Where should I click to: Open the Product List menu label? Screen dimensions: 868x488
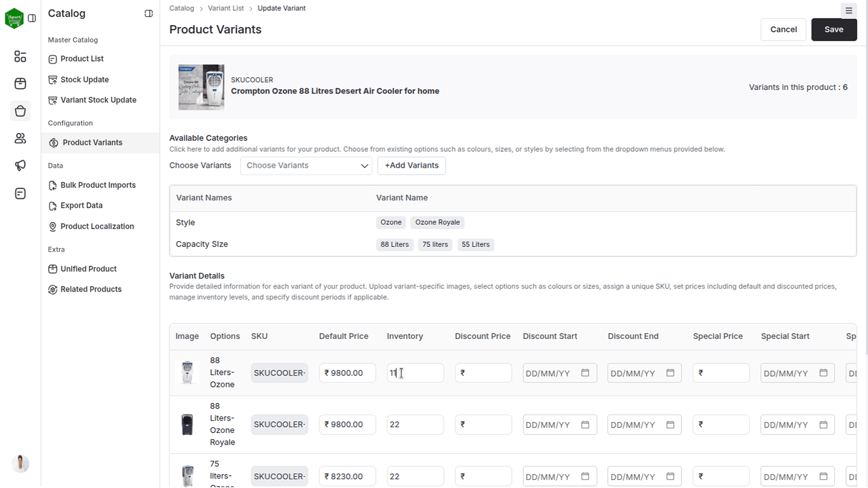point(82,59)
